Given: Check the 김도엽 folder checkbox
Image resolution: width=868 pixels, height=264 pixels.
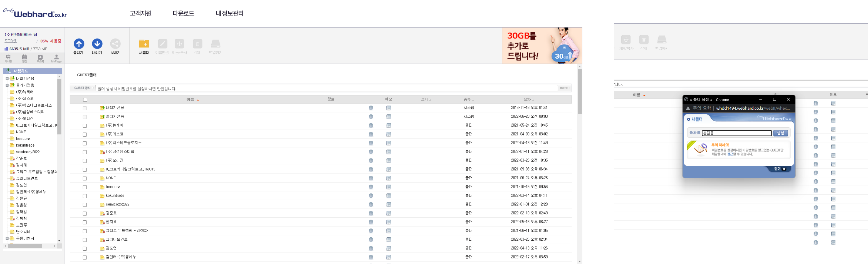Looking at the screenshot, I should click(x=85, y=248).
